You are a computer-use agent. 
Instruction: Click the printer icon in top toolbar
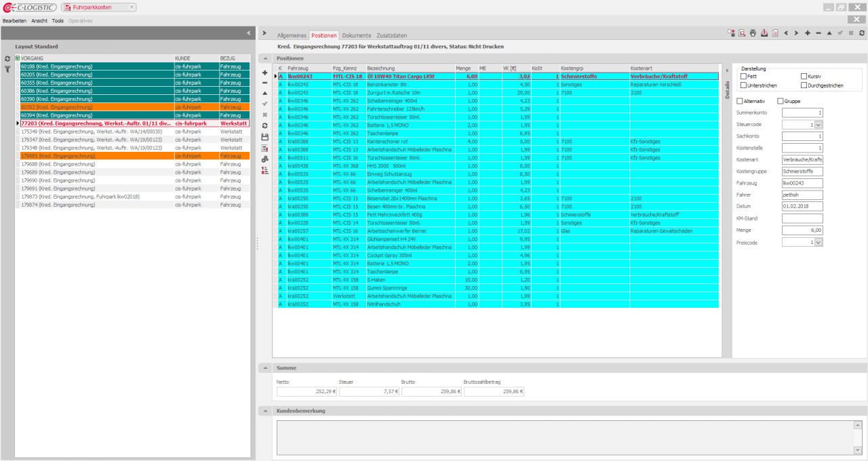(753, 33)
